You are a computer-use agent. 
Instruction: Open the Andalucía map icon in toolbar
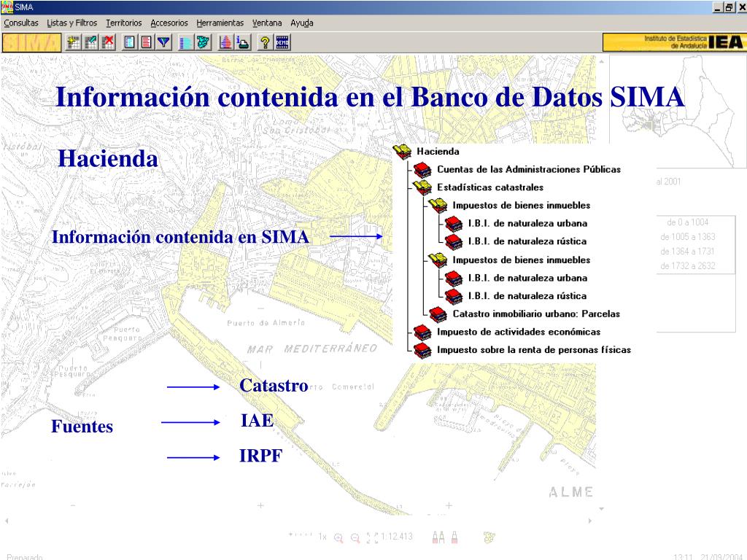pos(203,42)
